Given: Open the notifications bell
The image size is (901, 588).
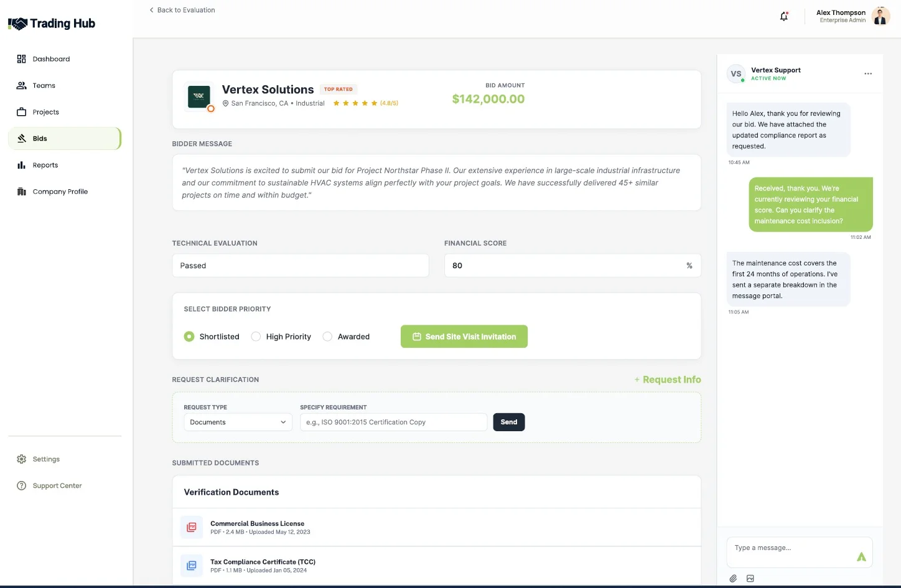Looking at the screenshot, I should point(784,16).
